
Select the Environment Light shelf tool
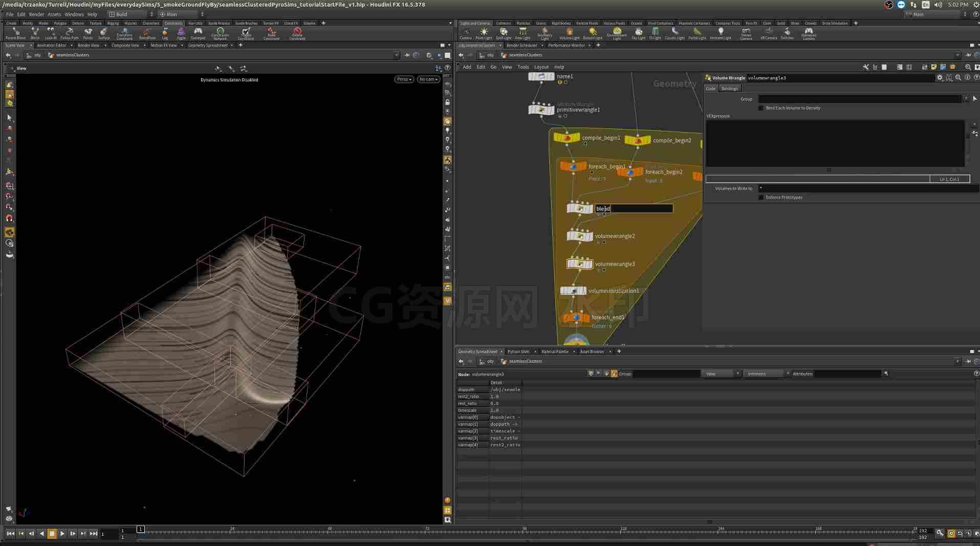(617, 34)
